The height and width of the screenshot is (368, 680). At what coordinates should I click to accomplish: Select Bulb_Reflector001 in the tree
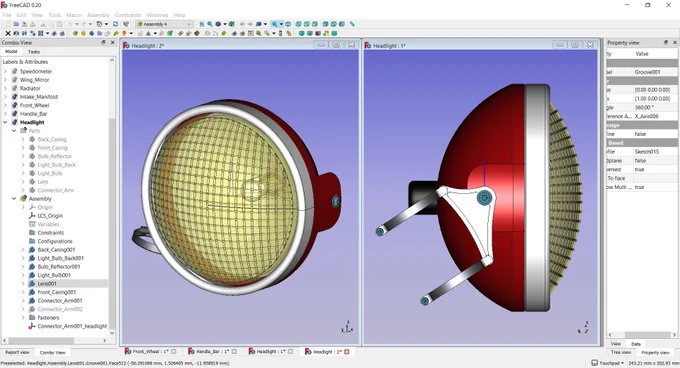coord(59,267)
